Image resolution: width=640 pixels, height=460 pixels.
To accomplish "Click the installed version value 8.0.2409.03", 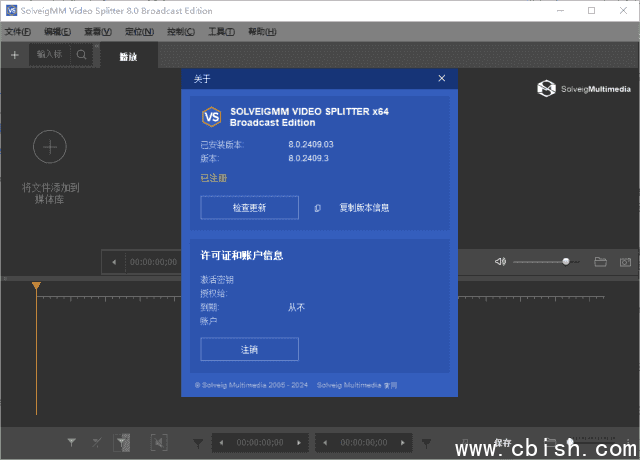I will pos(311,144).
